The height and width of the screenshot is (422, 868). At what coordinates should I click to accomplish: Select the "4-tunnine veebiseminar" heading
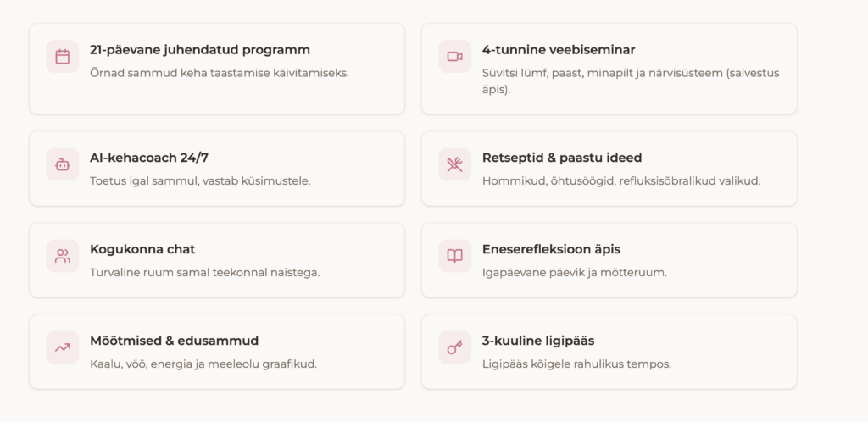coord(559,50)
